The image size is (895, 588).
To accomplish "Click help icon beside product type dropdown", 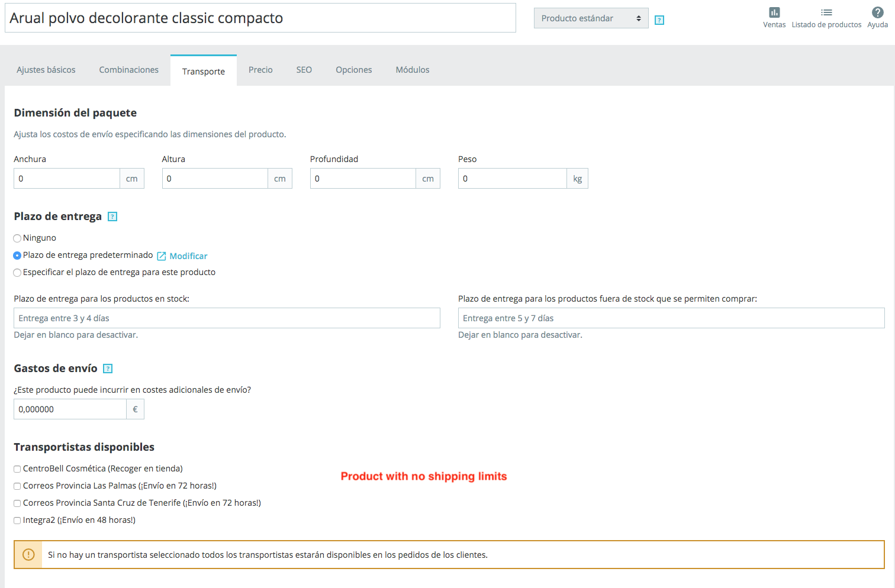I will tap(659, 20).
